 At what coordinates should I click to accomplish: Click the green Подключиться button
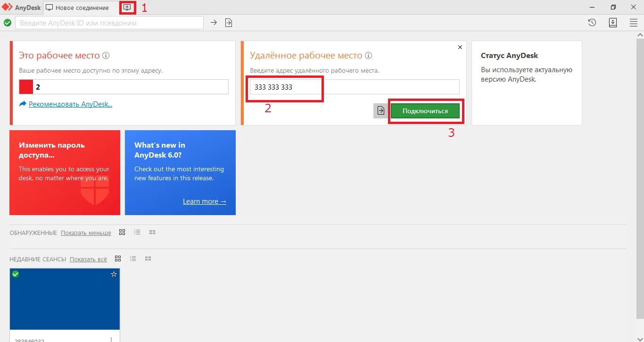pos(425,111)
